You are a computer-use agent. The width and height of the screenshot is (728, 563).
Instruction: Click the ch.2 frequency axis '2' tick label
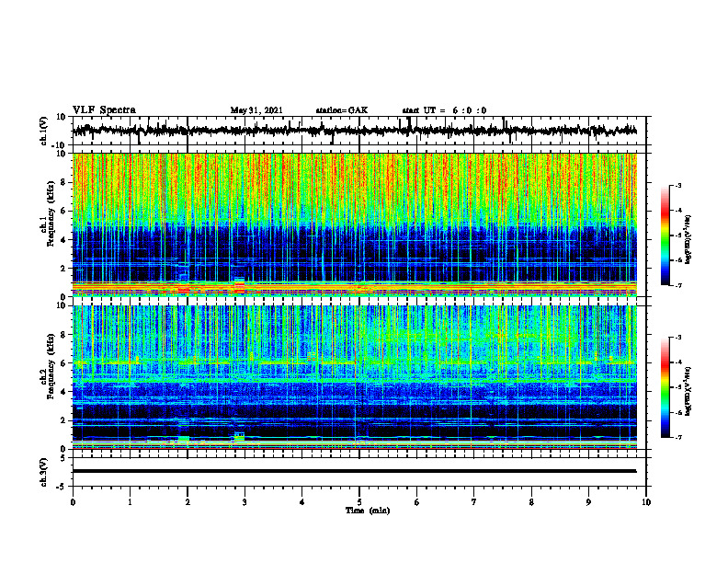[63, 420]
